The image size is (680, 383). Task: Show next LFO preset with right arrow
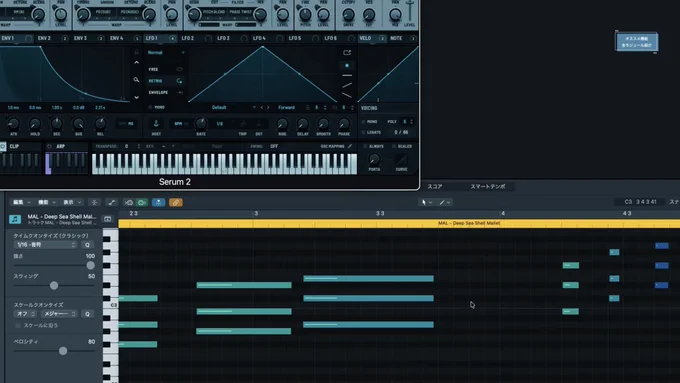268,108
